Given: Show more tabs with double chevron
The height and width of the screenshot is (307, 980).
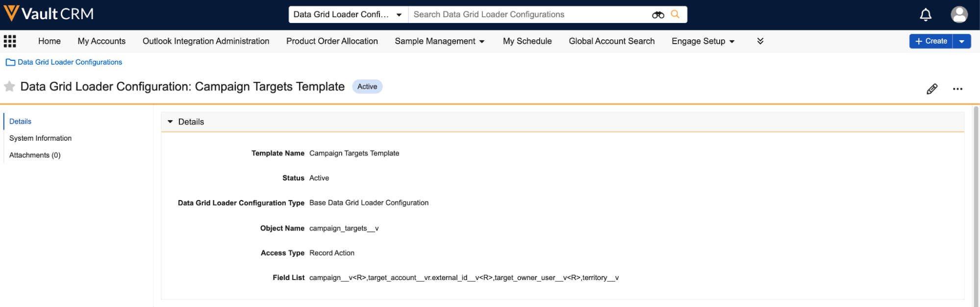Looking at the screenshot, I should click(760, 41).
